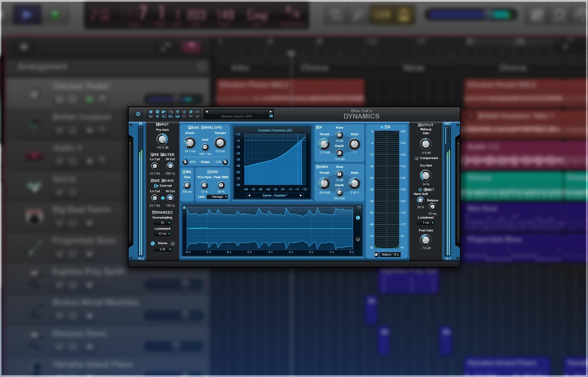Toggle the Limit section power icon
The image size is (588, 377).
[420, 190]
